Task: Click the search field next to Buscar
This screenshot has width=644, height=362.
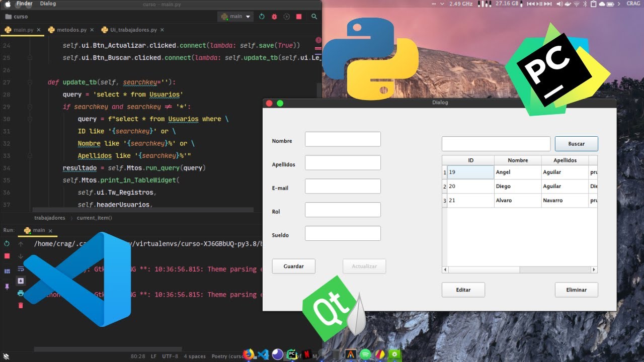Action: click(496, 144)
